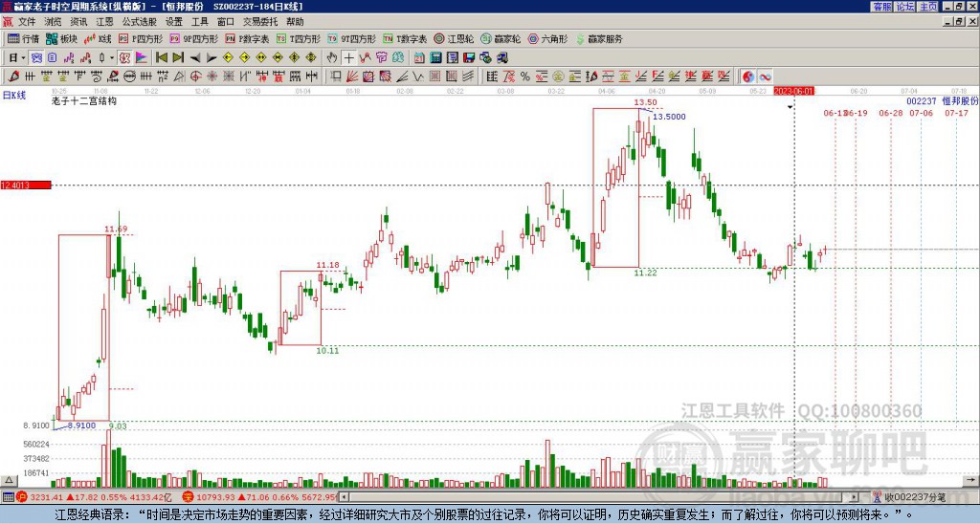Open the 日 period dropdown arrow
Screen dimensions: 980x524
[23, 58]
